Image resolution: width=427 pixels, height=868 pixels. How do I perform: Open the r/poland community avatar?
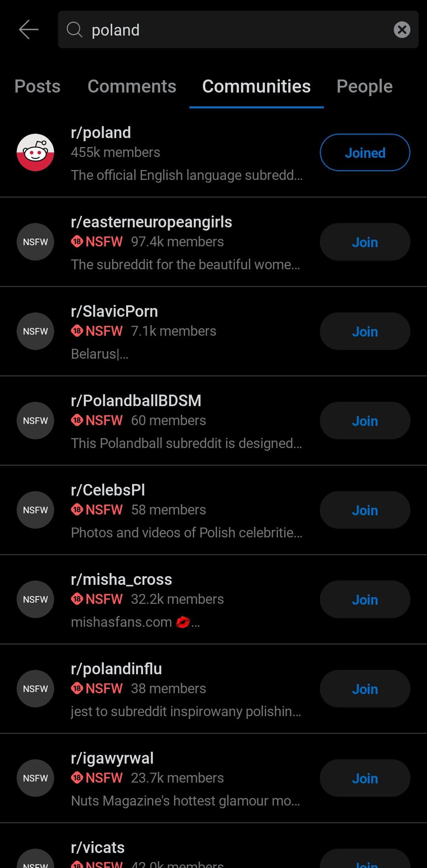pos(35,153)
